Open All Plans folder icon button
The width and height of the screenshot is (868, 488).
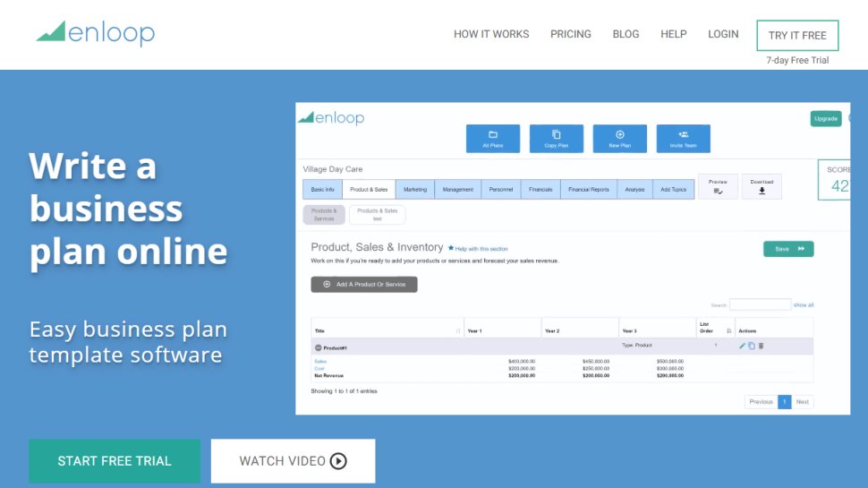(x=493, y=139)
